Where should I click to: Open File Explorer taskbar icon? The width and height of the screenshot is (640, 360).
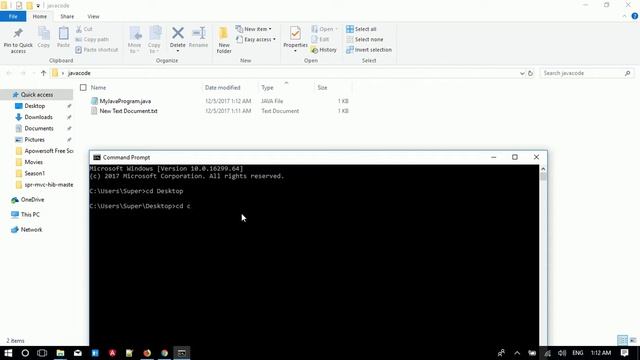click(x=60, y=353)
